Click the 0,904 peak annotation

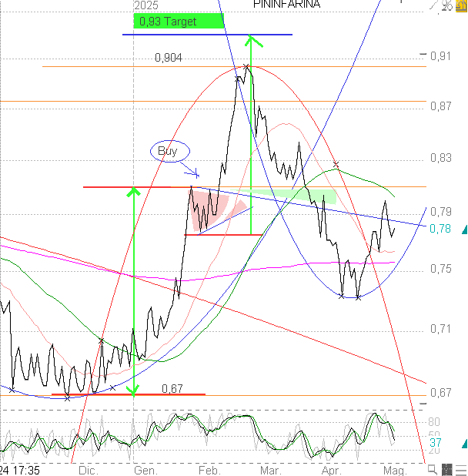pyautogui.click(x=169, y=57)
